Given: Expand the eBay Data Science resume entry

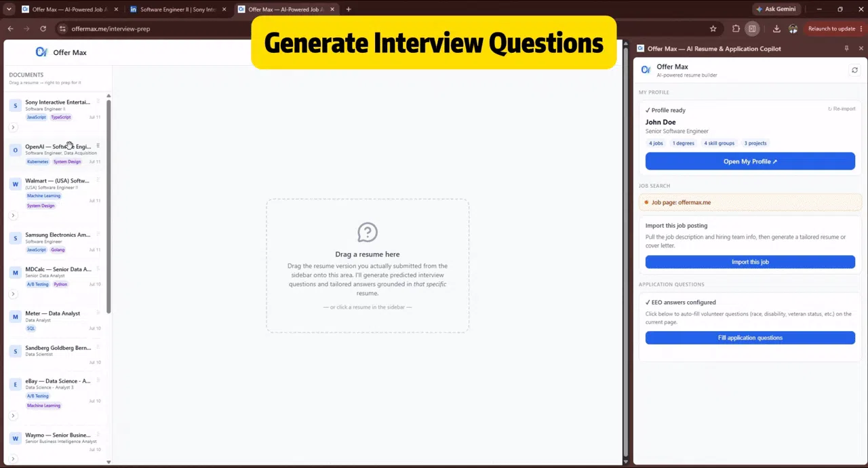Looking at the screenshot, I should pyautogui.click(x=13, y=415).
